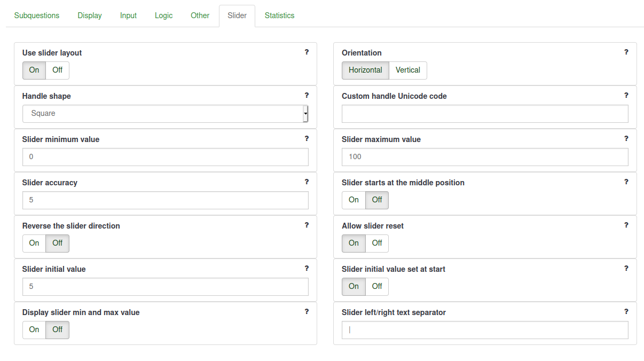
Task: Set Orientation to Vertical
Action: click(407, 70)
